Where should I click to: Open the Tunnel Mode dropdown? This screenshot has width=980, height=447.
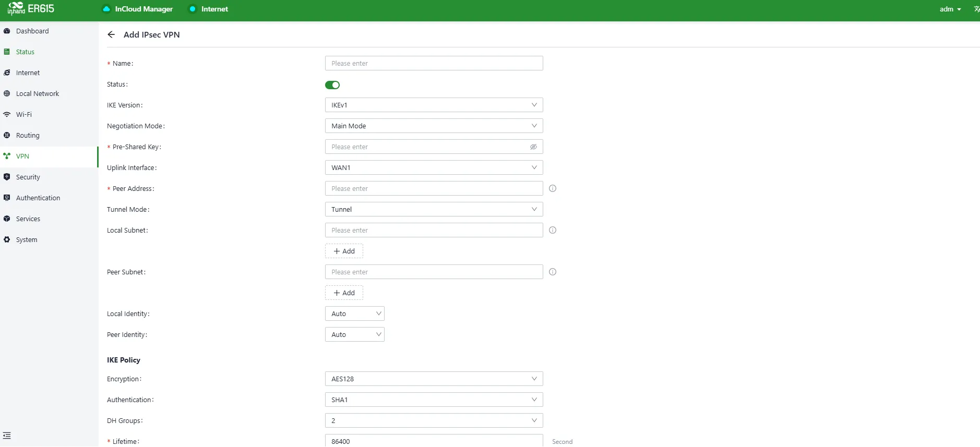(x=434, y=209)
